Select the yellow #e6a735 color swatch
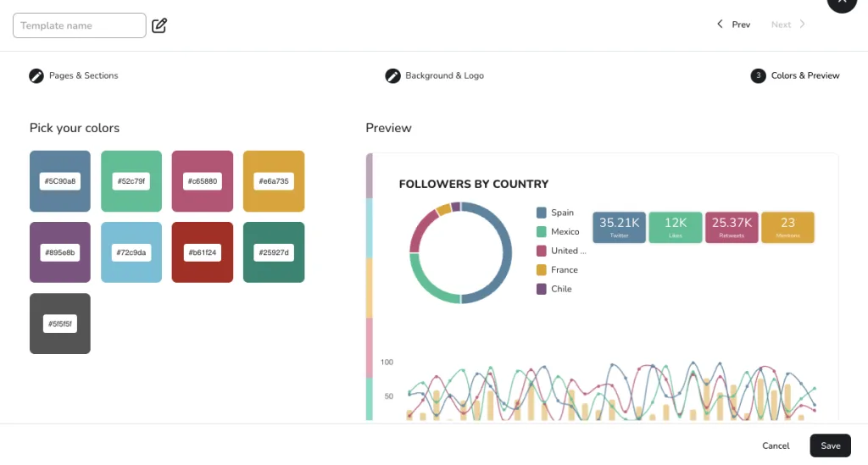The image size is (868, 465). click(274, 181)
